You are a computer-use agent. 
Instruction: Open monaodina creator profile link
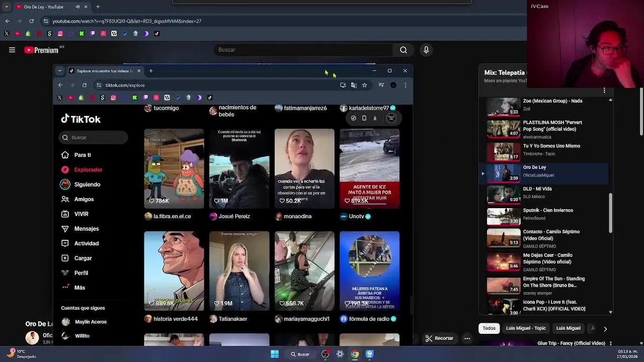click(297, 216)
